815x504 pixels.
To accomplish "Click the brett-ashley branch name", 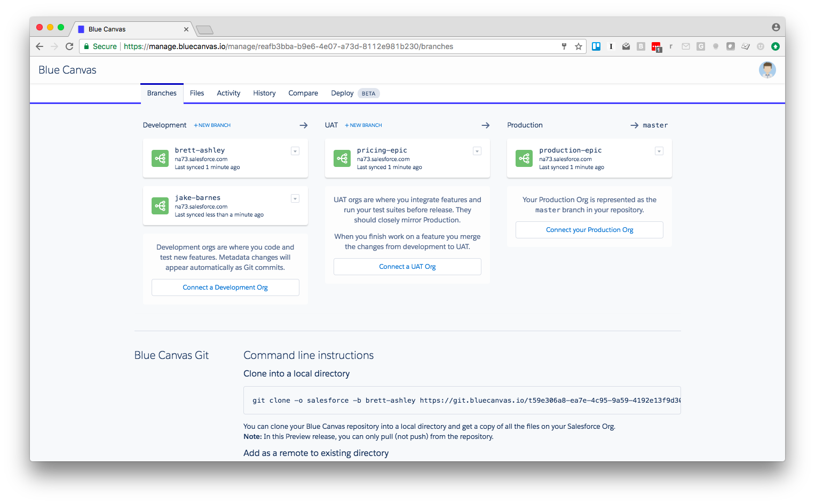I will [x=200, y=150].
